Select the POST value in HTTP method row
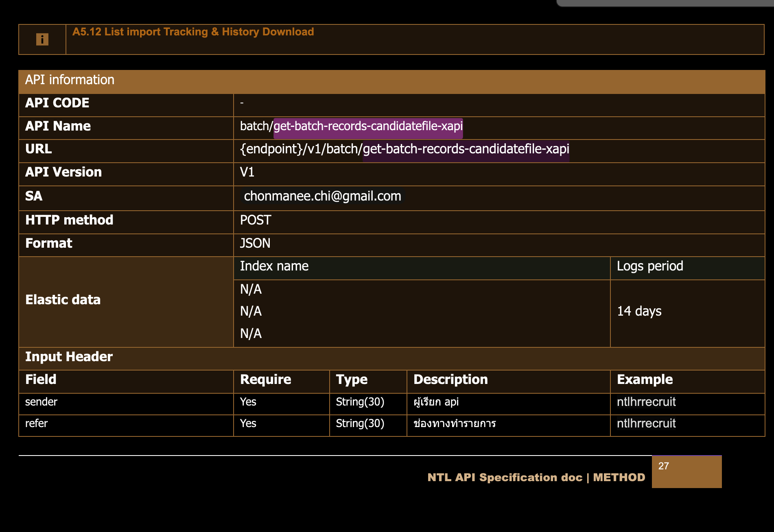This screenshot has width=774, height=532. coord(255,220)
